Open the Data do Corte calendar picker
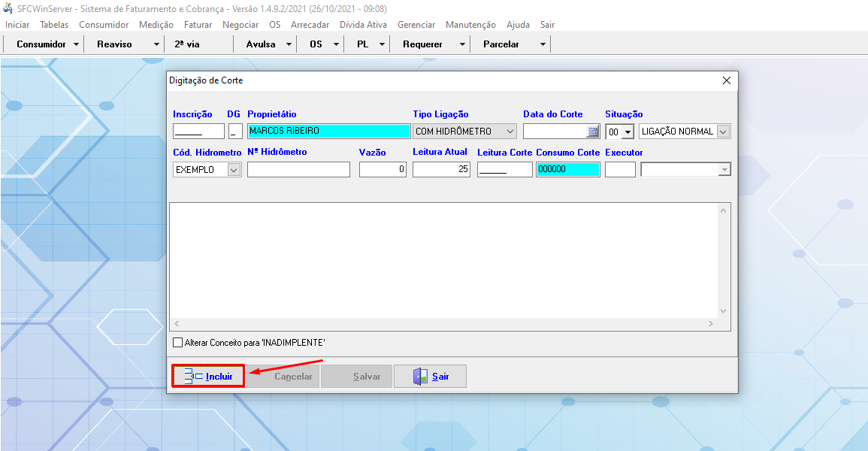The image size is (868, 451). click(x=593, y=132)
